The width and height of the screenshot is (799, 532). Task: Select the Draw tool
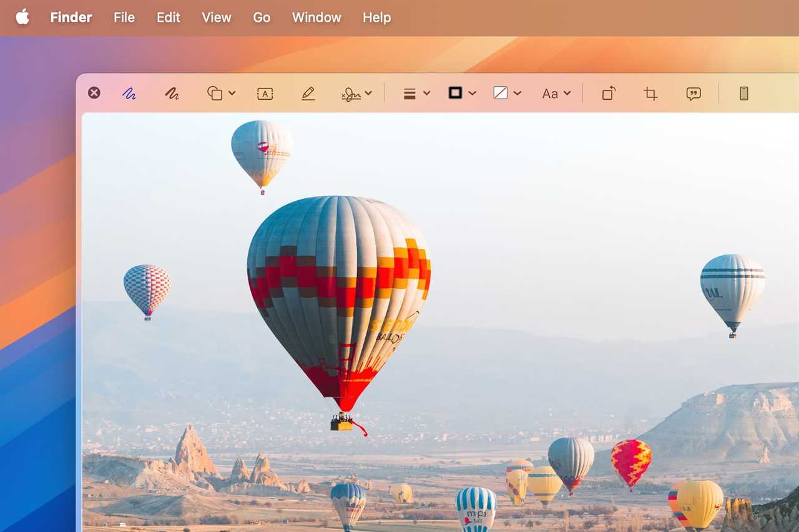pos(172,93)
